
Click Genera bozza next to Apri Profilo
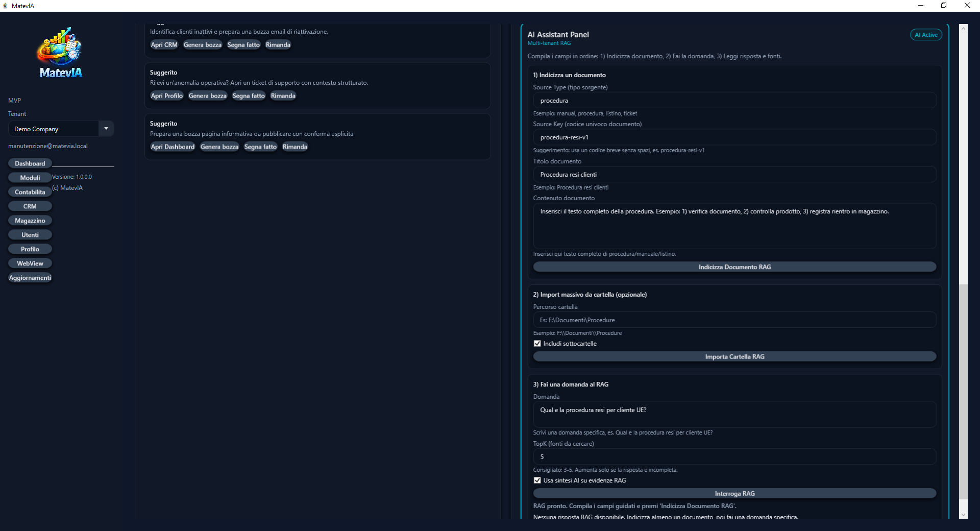[207, 96]
